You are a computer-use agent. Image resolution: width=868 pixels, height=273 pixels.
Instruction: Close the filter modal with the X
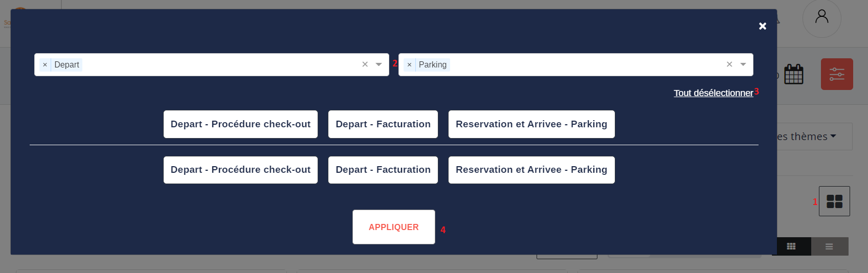[x=762, y=26]
